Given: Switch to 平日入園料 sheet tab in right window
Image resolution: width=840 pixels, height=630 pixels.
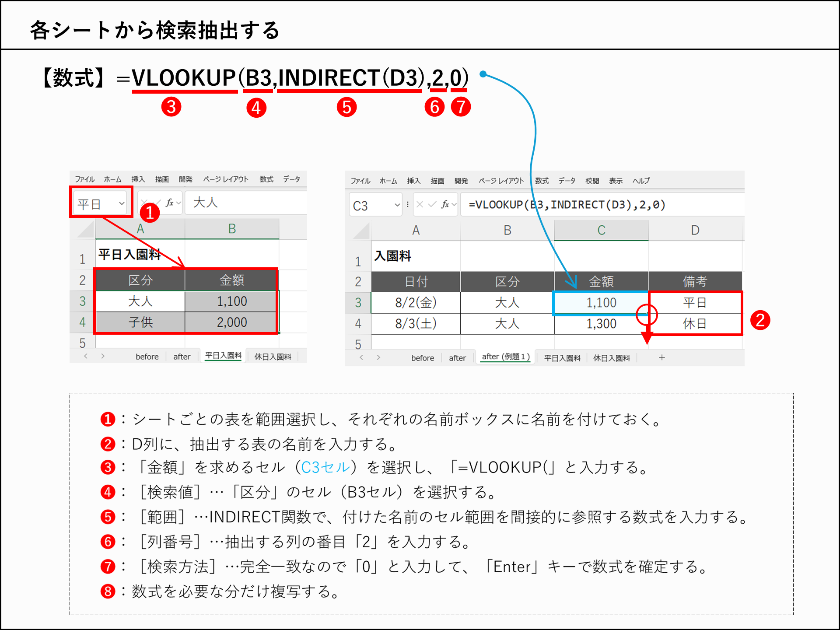Looking at the screenshot, I should [x=562, y=358].
